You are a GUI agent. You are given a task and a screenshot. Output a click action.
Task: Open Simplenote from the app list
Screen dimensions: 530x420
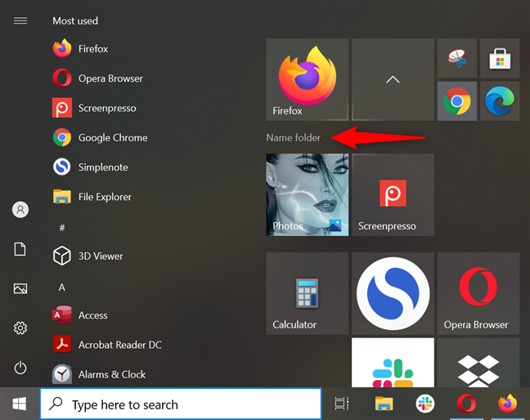(x=90, y=168)
